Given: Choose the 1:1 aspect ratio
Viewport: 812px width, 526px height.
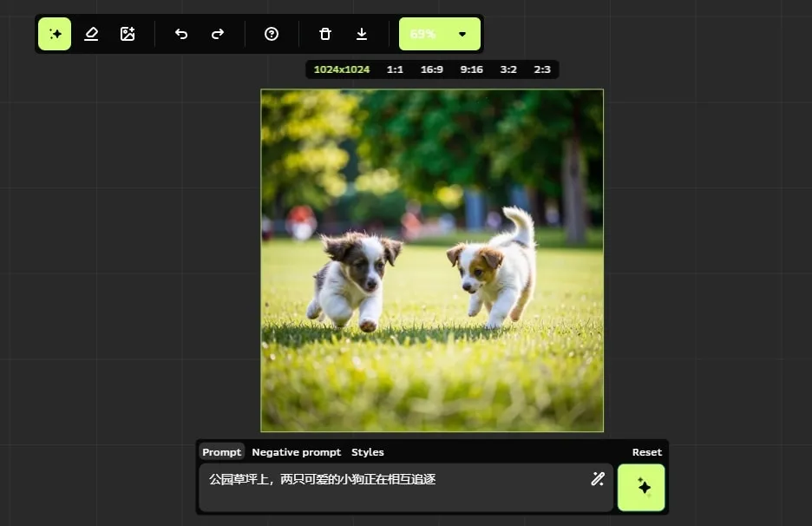Looking at the screenshot, I should pos(395,69).
